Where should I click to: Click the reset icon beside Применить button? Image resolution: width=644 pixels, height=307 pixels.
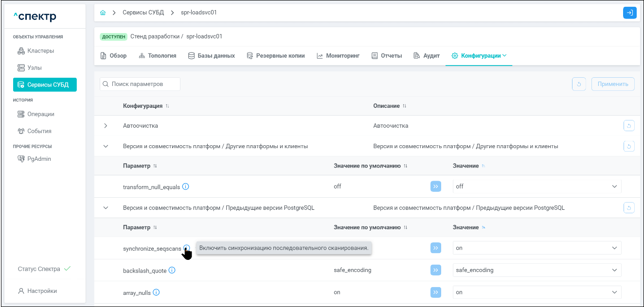tap(579, 84)
